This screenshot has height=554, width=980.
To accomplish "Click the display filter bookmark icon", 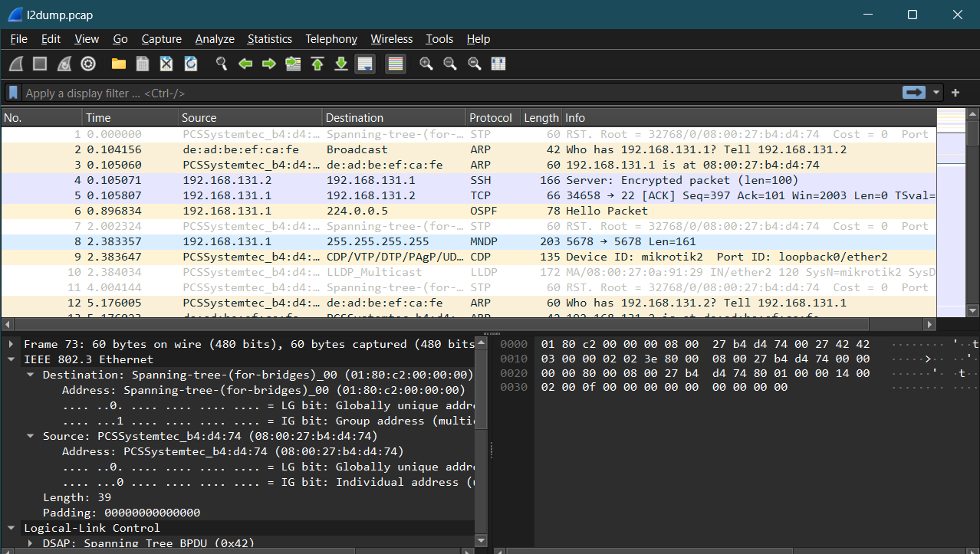I will point(14,93).
